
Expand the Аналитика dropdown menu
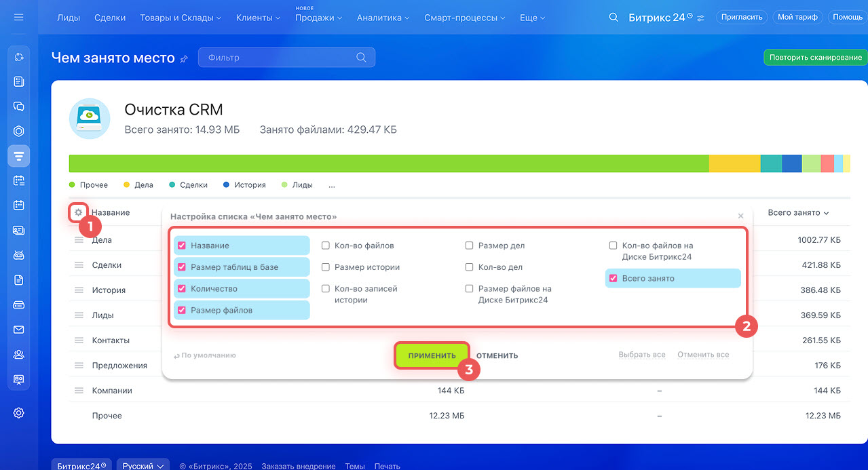point(383,18)
